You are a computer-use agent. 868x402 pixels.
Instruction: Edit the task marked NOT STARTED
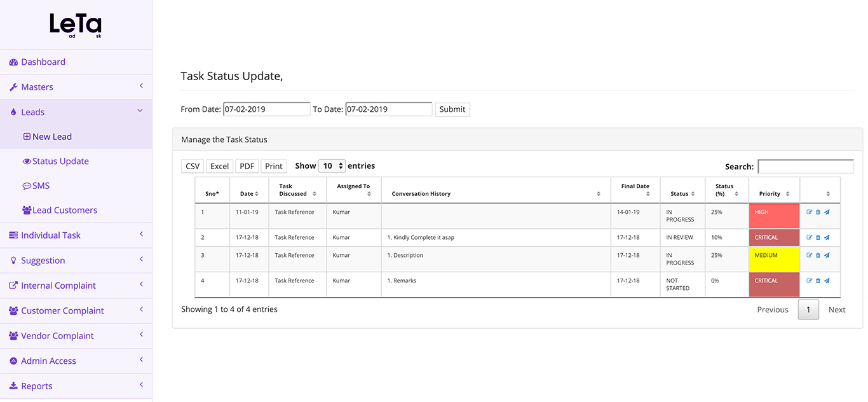click(810, 281)
